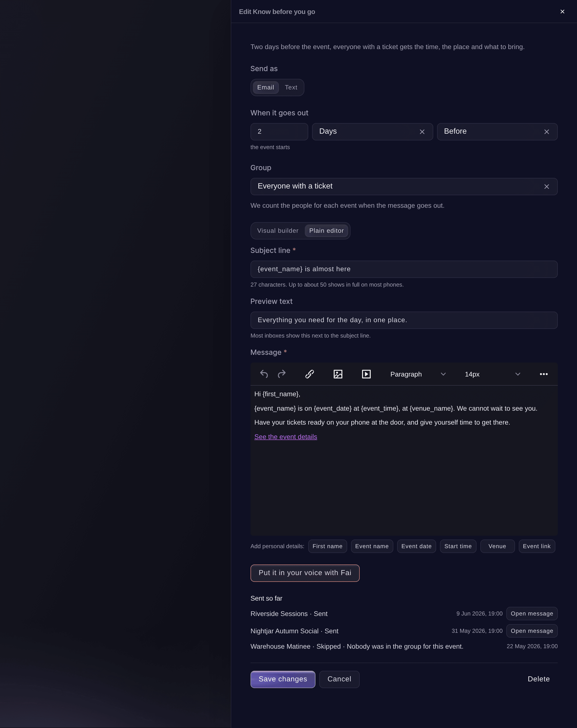Viewport: 577px width, 728px height.
Task: Insert the Start time placeholder
Action: [x=458, y=546]
